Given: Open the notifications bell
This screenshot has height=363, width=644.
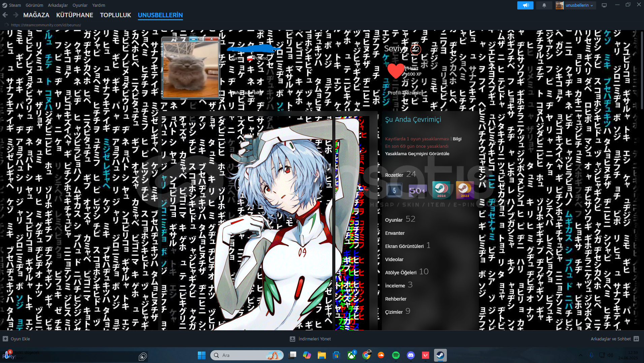Looking at the screenshot, I should (544, 5).
